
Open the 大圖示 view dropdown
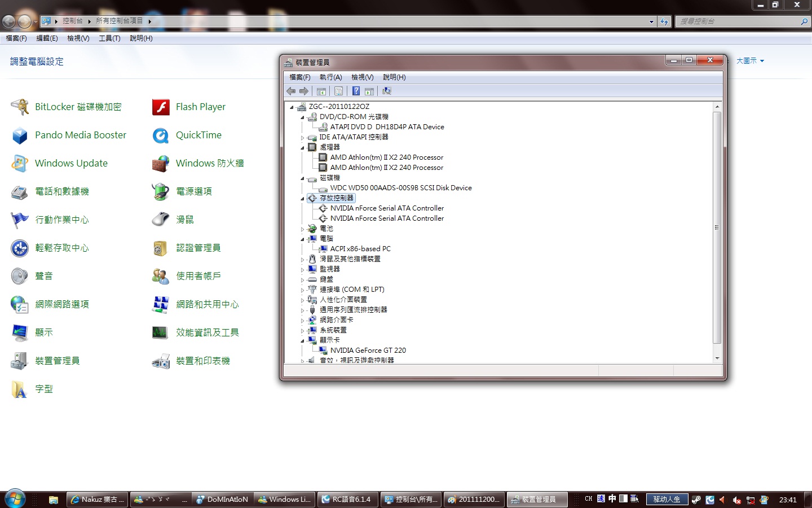(749, 61)
